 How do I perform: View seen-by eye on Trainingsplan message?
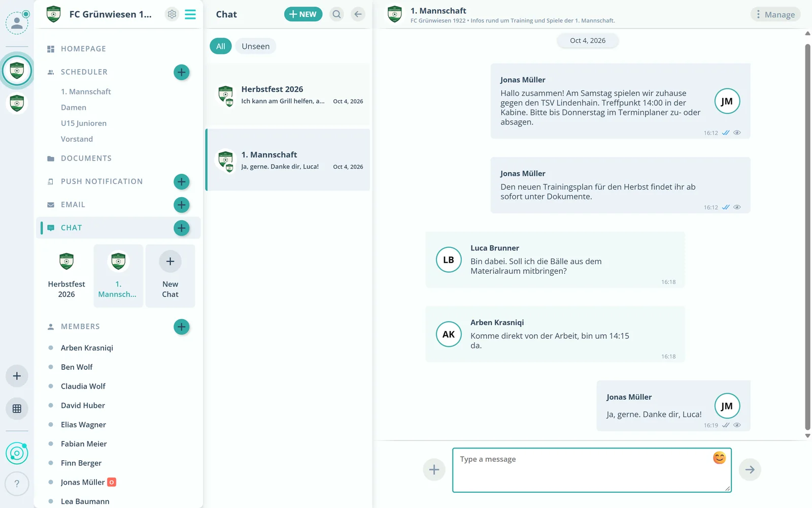737,207
